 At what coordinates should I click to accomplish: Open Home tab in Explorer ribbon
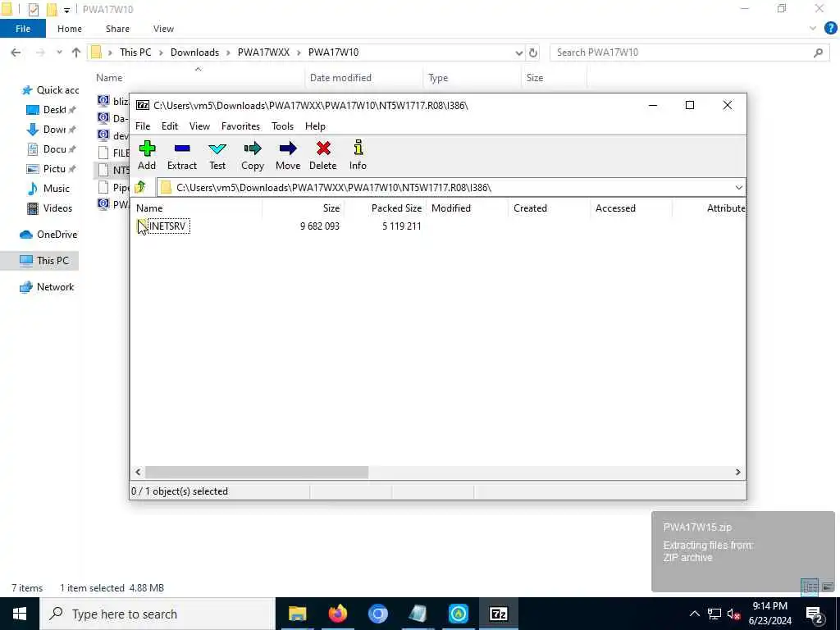coord(70,29)
